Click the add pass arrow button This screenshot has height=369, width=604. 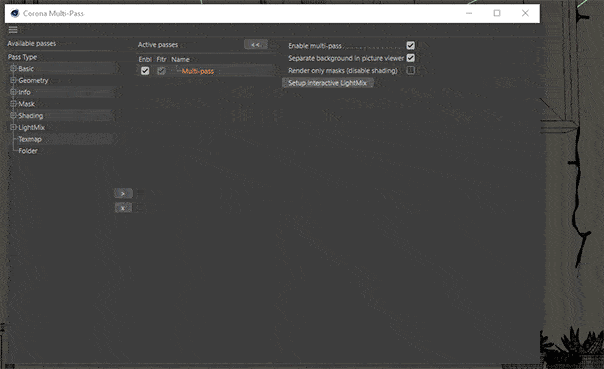(x=123, y=193)
